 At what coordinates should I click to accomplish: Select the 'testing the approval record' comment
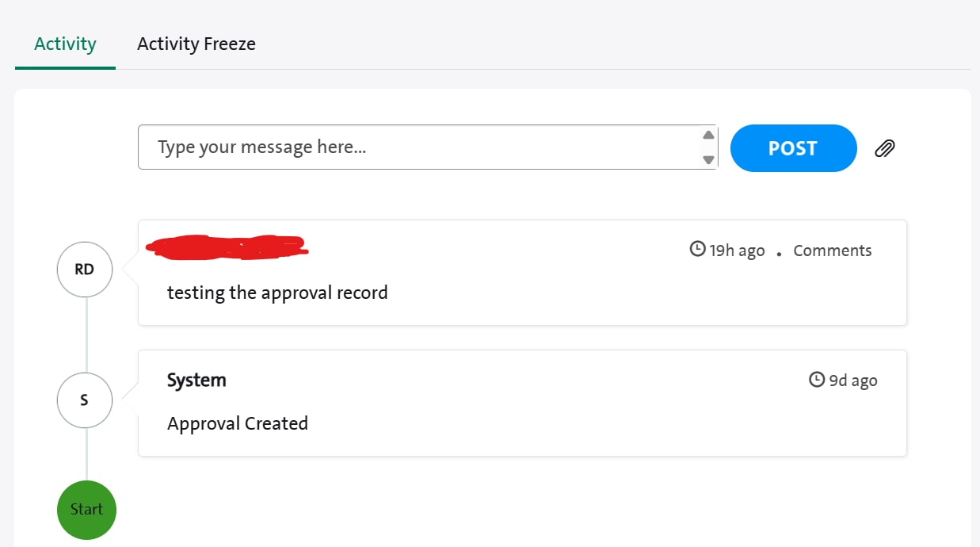point(277,293)
